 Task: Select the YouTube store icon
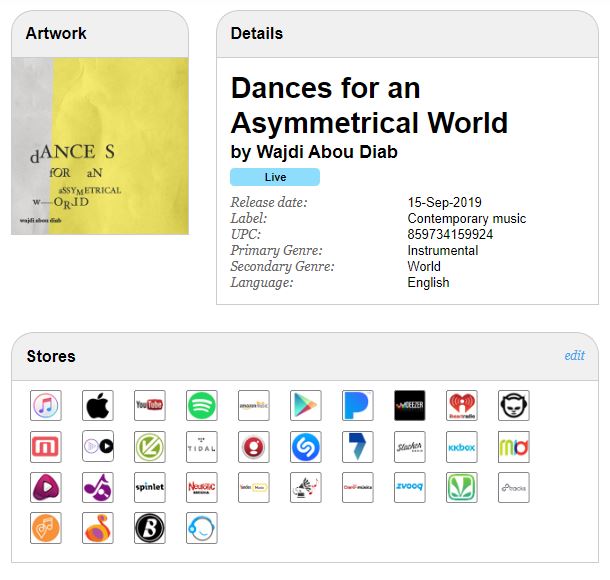(150, 405)
